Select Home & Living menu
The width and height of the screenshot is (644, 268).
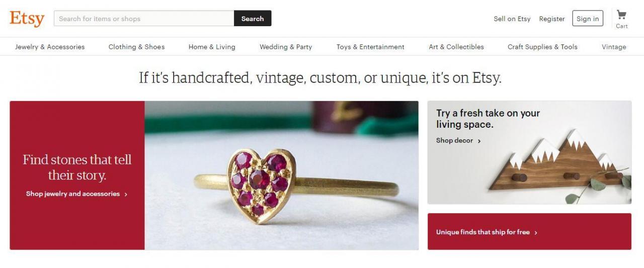click(x=212, y=47)
